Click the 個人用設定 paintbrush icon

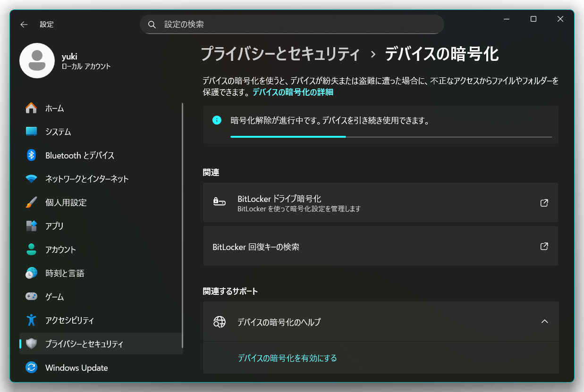coord(31,202)
